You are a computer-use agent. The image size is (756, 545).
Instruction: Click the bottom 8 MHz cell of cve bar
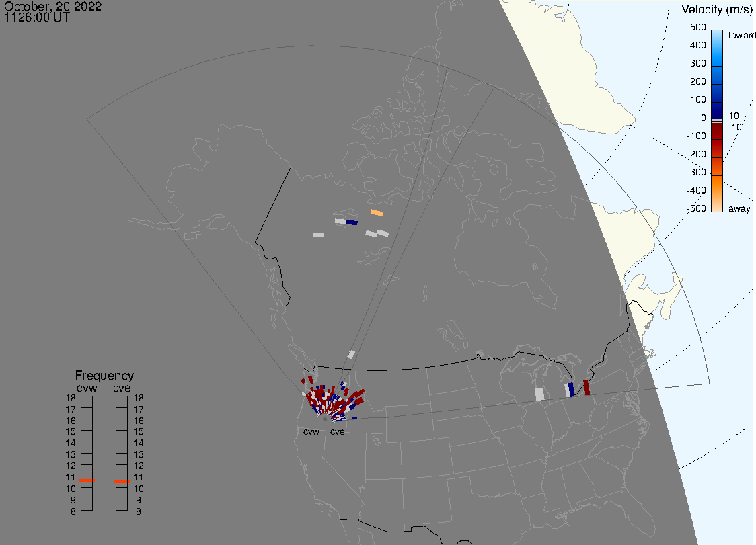(122, 505)
